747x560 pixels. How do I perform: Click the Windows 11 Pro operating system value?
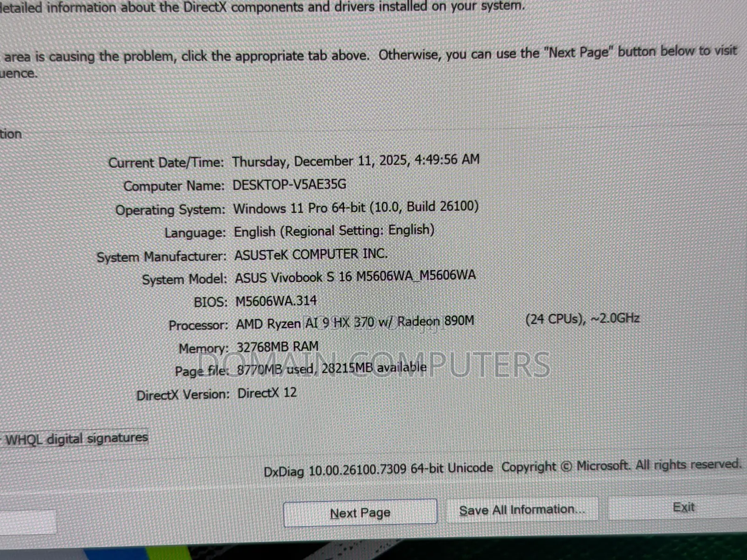356,207
